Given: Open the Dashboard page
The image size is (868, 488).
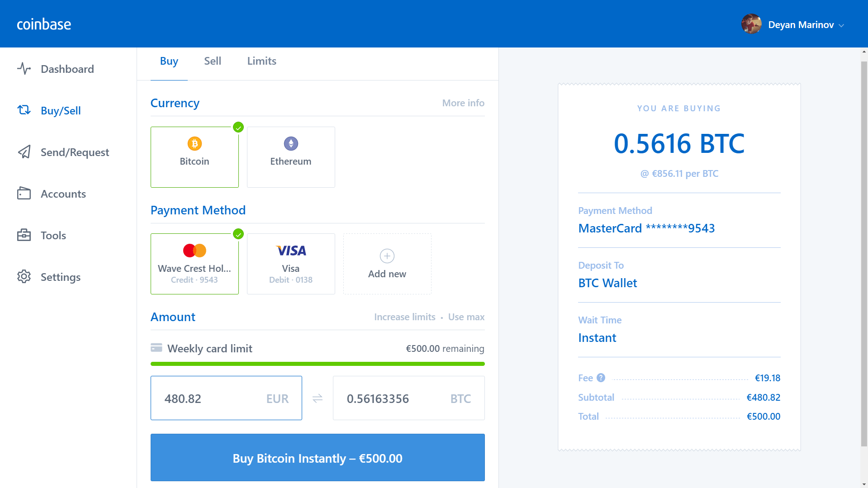Looking at the screenshot, I should (x=67, y=69).
